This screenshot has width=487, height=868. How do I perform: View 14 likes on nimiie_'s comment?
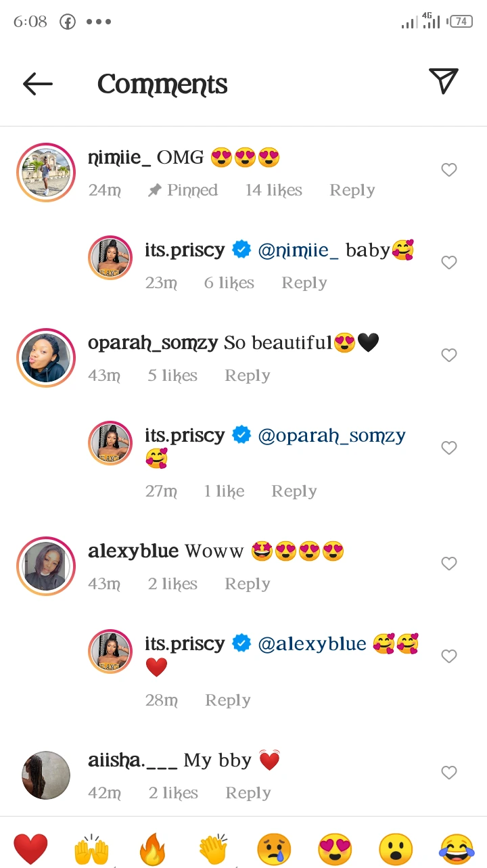coord(273,190)
